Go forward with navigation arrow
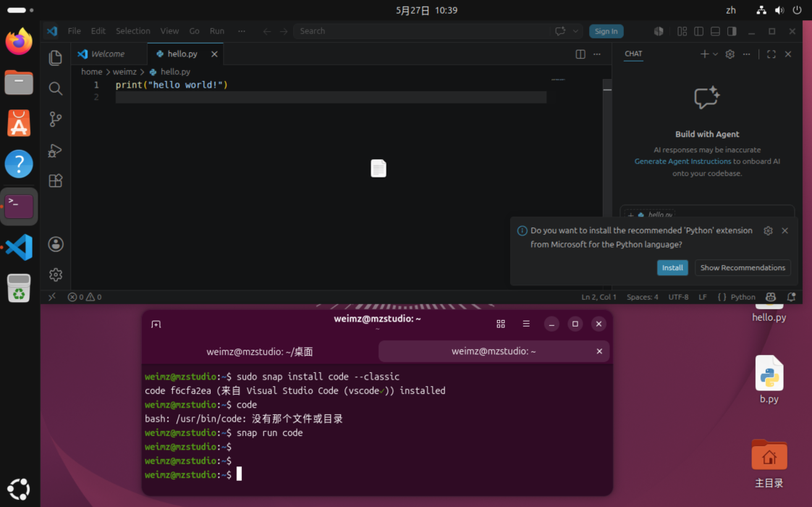Viewport: 812px width, 507px height. (x=284, y=31)
